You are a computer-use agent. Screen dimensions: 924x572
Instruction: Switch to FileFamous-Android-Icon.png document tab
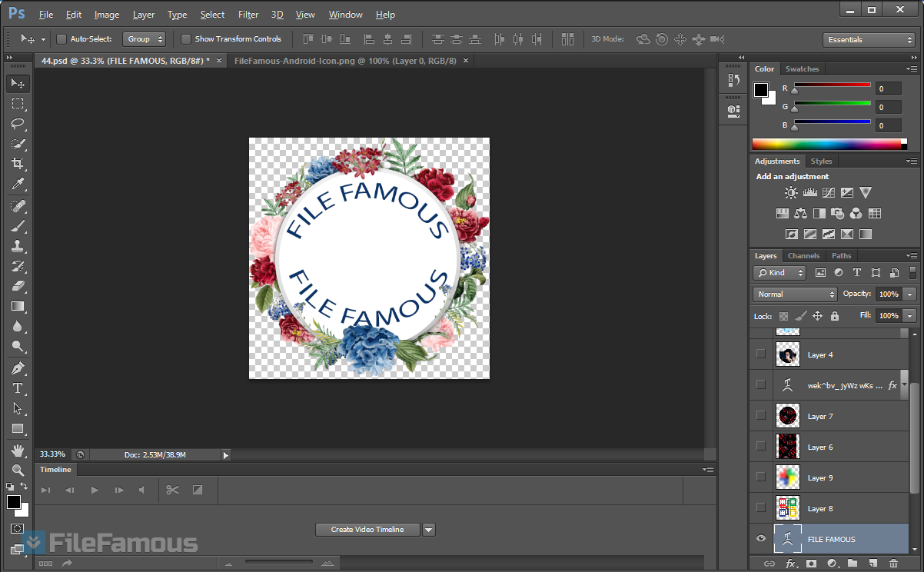[345, 60]
